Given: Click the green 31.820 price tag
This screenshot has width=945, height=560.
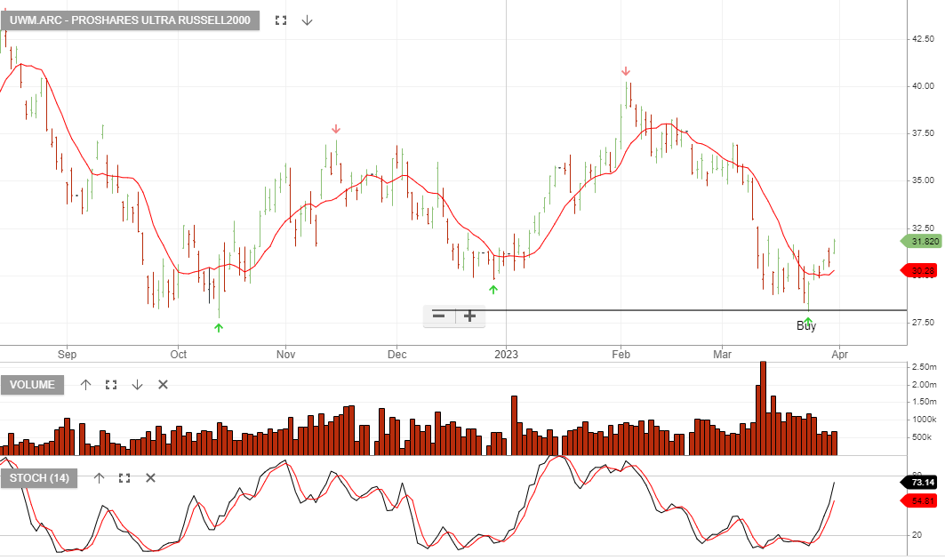Looking at the screenshot, I should (x=923, y=241).
